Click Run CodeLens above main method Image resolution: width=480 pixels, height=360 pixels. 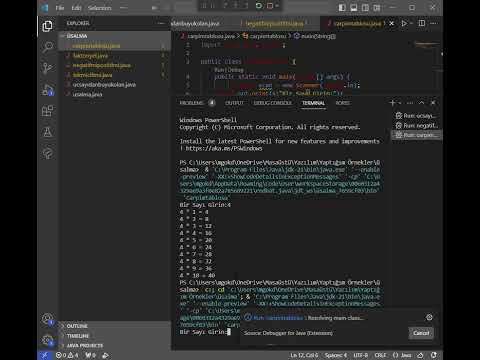point(218,70)
